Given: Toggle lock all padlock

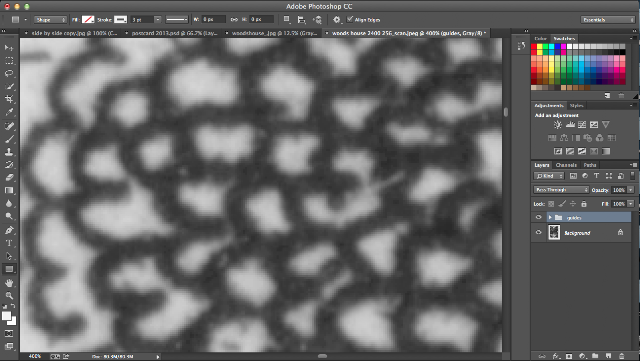Looking at the screenshot, I should pos(584,203).
